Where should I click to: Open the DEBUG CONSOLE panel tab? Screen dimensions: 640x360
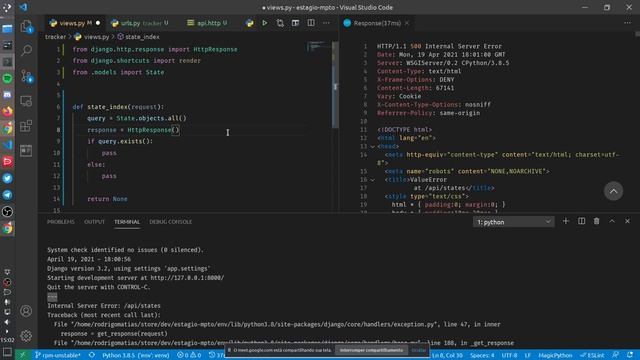coord(171,222)
